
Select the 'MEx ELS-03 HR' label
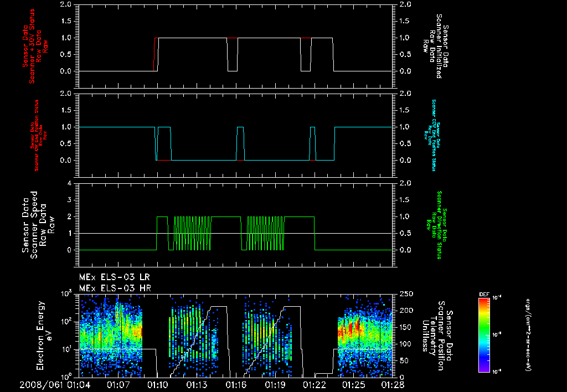tap(115, 288)
